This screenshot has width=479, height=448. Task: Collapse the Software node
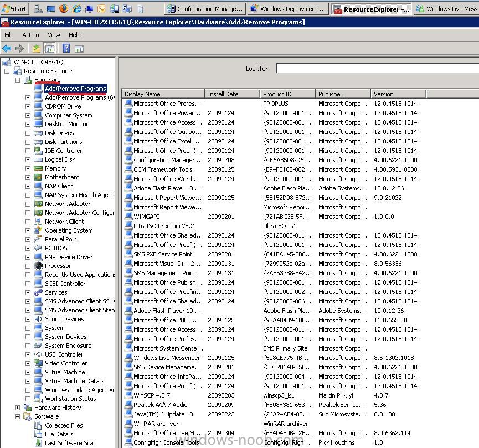[17, 416]
